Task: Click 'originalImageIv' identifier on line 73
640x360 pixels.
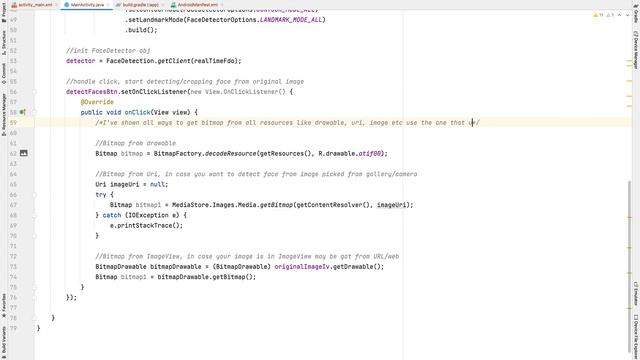Action: (302, 267)
